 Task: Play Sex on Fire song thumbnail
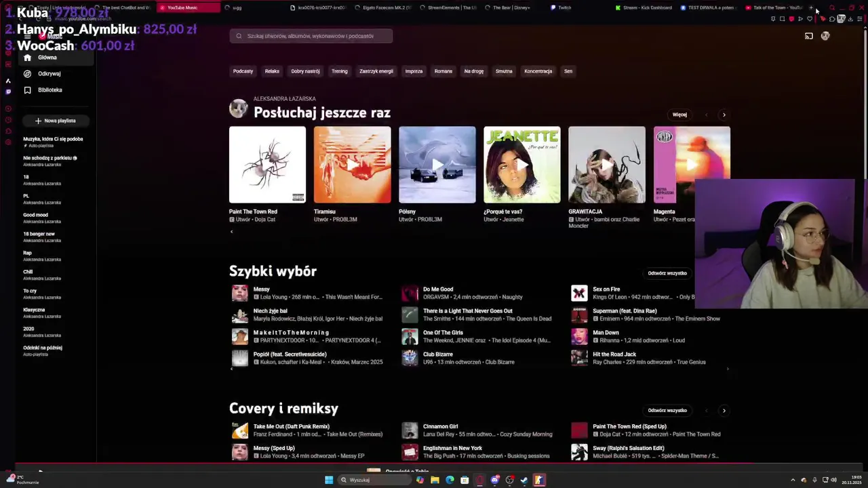579,293
